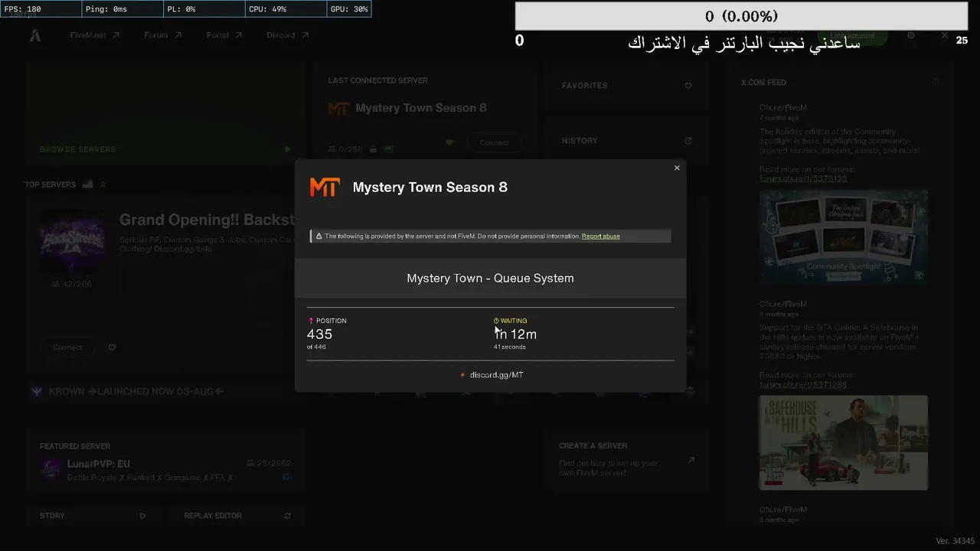980x551 pixels.
Task: Open Story mode
Action: (x=93, y=516)
